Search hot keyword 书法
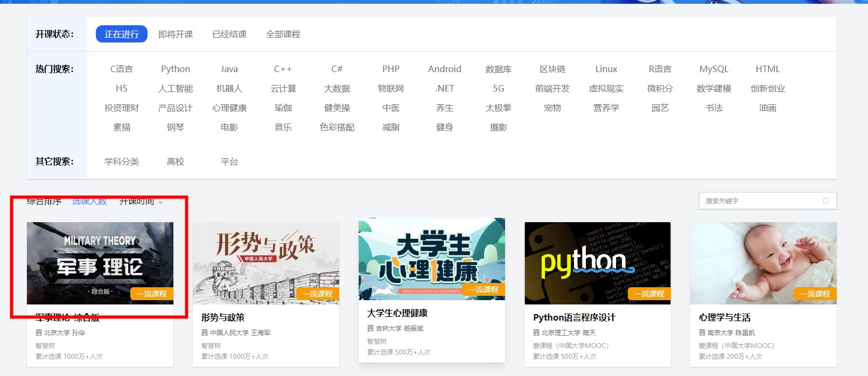This screenshot has height=376, width=868. pyautogui.click(x=714, y=108)
